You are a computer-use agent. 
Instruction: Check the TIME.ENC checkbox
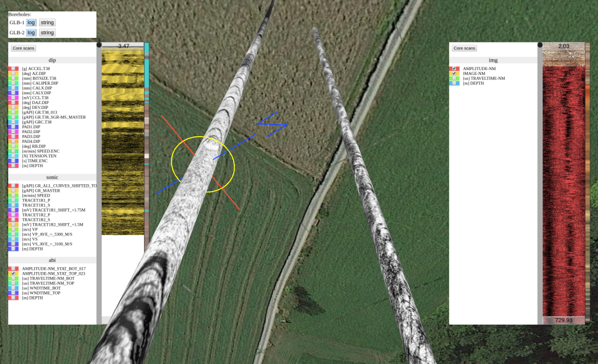point(14,161)
